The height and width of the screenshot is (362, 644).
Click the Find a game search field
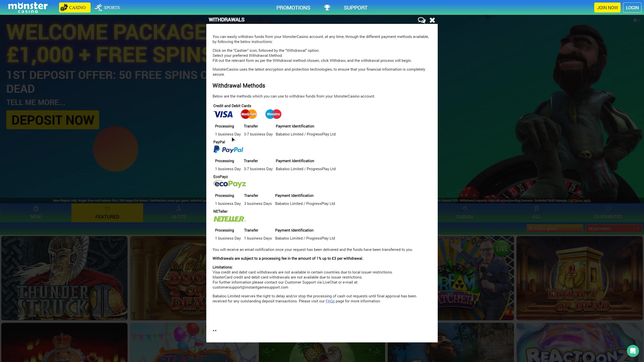pyautogui.click(x=555, y=229)
